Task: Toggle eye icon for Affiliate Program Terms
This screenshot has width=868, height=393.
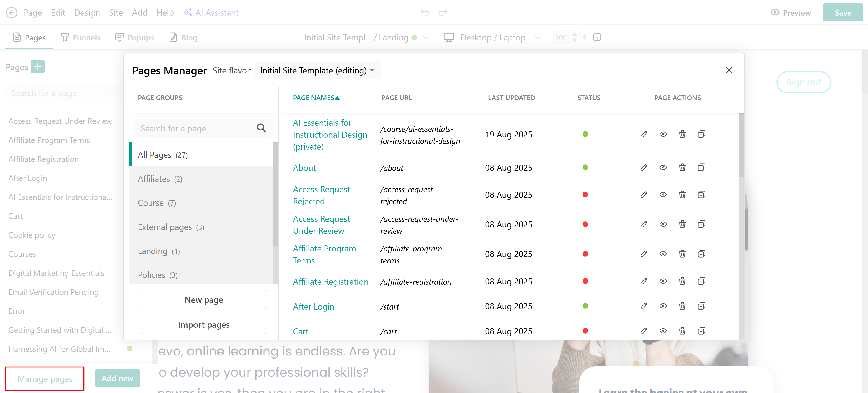Action: tap(663, 254)
